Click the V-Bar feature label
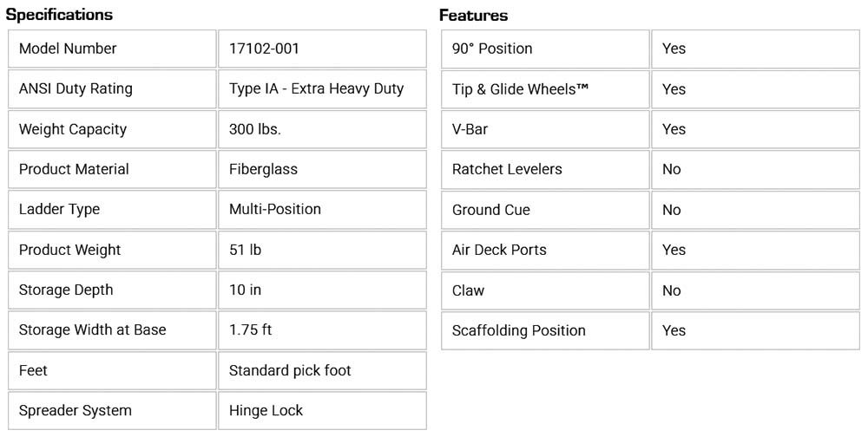 click(x=470, y=129)
